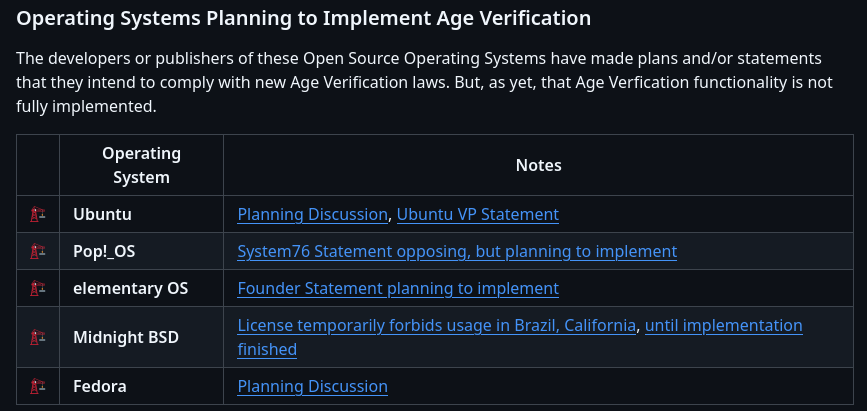Click the 'Operating Systems Planning to Implement' heading
867x411 pixels.
(304, 18)
